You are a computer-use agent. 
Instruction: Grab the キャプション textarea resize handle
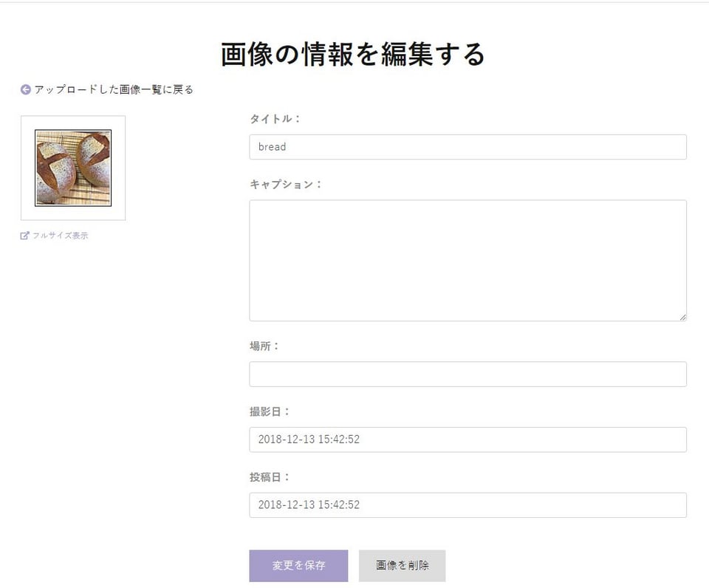pos(682,318)
